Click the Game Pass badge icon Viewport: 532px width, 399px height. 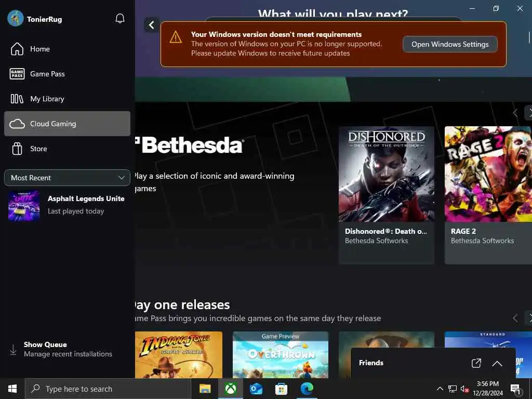(x=17, y=74)
